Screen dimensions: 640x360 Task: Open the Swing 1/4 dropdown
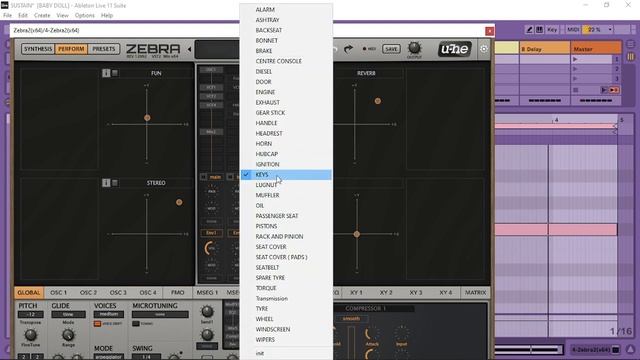146,357
